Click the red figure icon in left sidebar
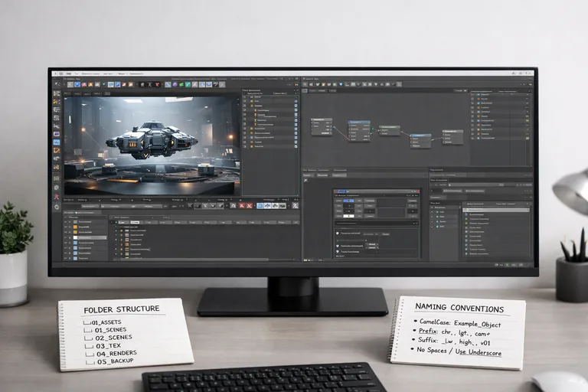This screenshot has height=392, width=588. (x=57, y=197)
